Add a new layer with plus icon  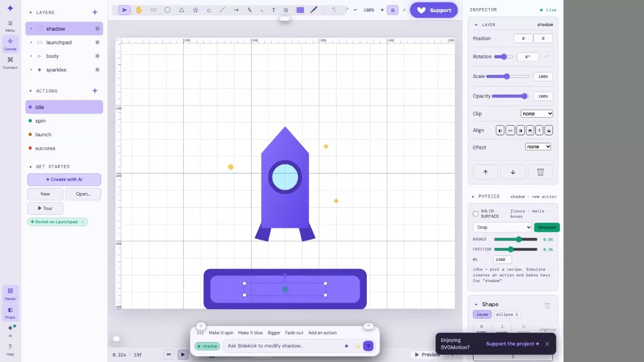95,12
